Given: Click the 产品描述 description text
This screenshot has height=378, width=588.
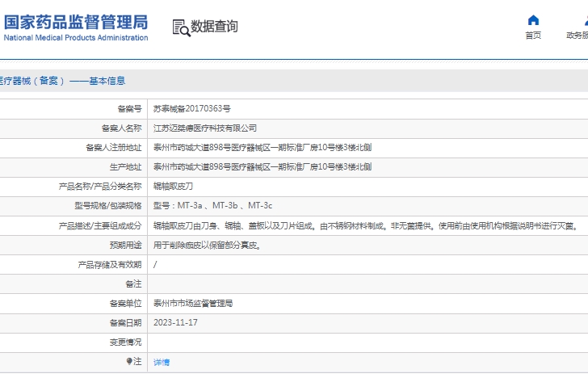Looking at the screenshot, I should tap(366, 226).
